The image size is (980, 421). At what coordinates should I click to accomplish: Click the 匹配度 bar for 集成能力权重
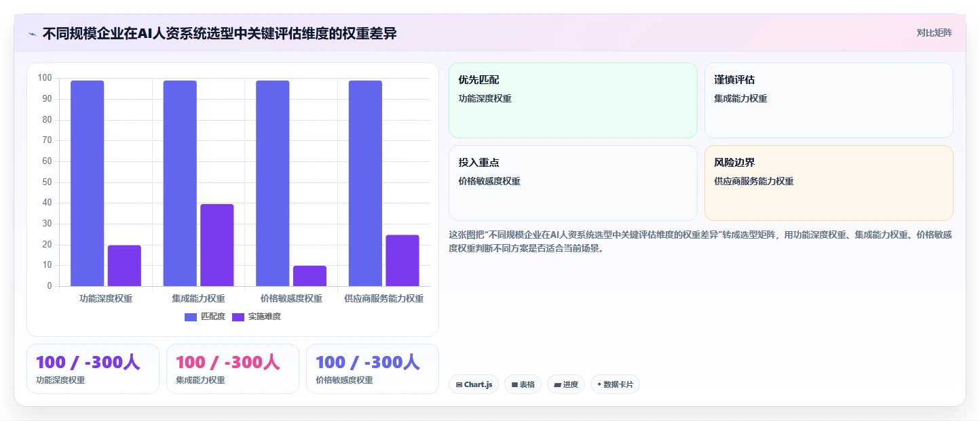[x=180, y=183]
